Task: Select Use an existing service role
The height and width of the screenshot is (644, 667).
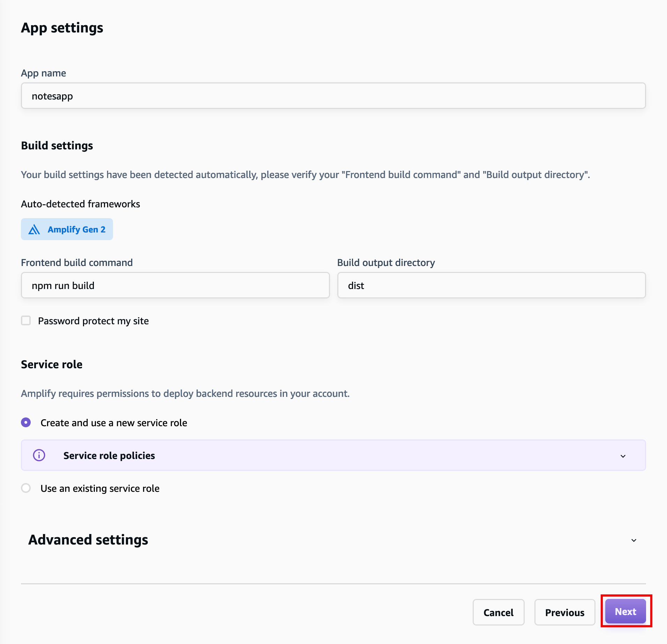Action: 26,488
